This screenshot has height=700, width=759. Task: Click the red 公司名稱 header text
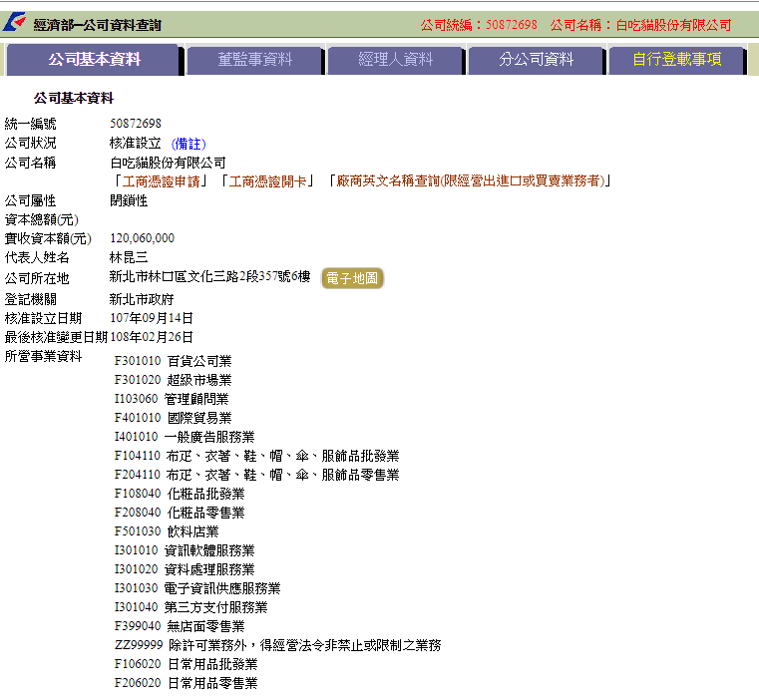[641, 25]
